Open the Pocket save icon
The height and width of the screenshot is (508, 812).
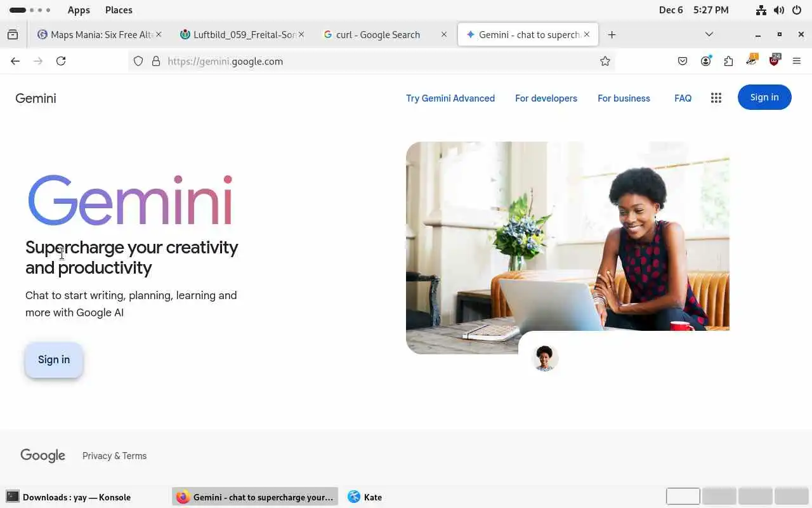click(683, 61)
